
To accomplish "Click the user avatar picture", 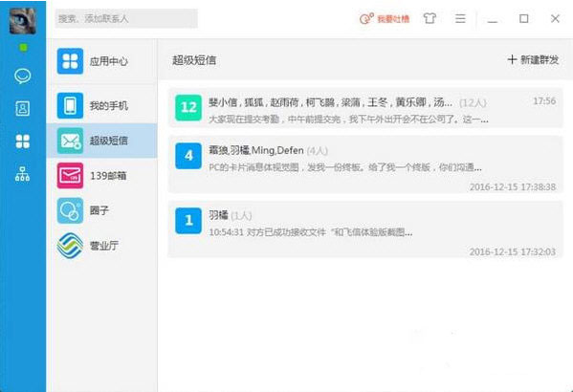I will click(x=23, y=21).
